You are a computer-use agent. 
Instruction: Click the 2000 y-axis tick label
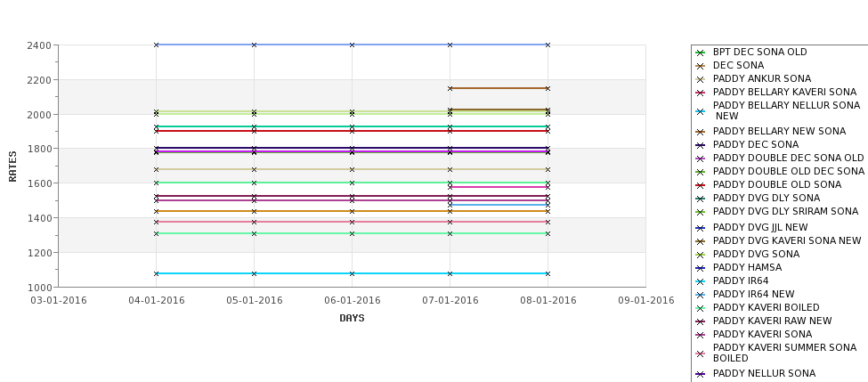click(39, 115)
